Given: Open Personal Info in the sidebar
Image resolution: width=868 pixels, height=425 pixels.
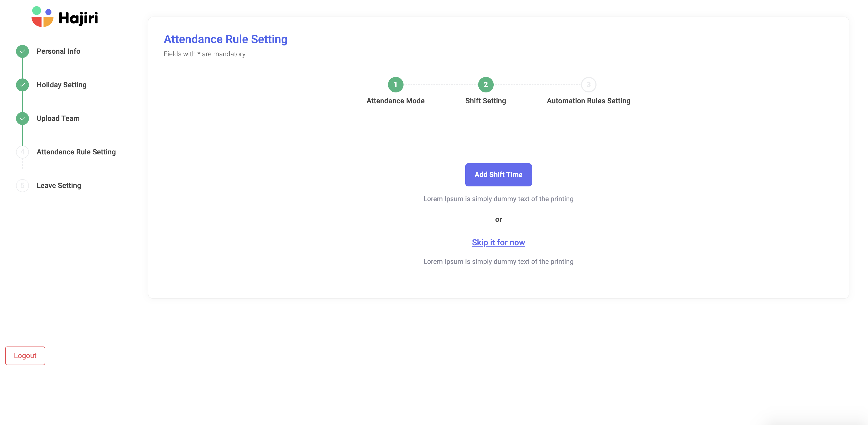Looking at the screenshot, I should pos(58,51).
